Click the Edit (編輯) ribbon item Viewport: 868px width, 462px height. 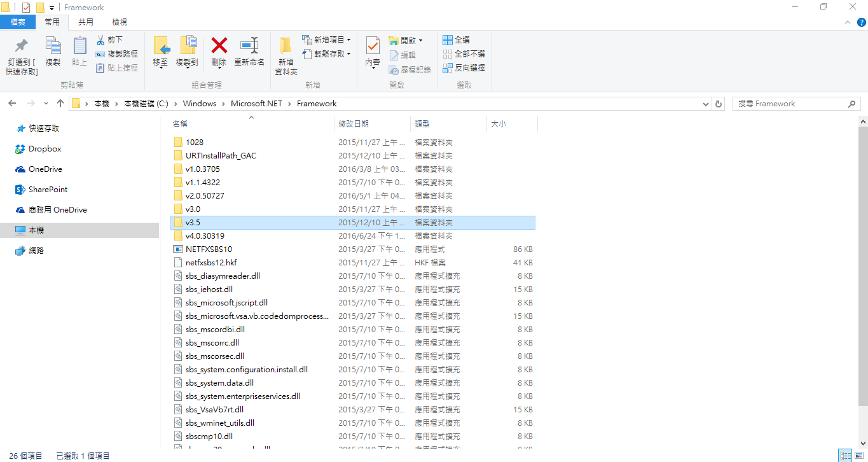403,55
